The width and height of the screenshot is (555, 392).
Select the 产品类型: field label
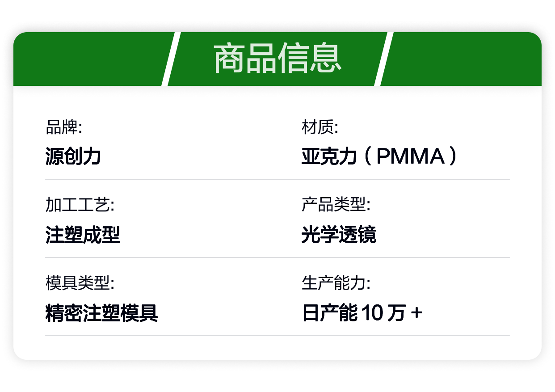(x=336, y=205)
